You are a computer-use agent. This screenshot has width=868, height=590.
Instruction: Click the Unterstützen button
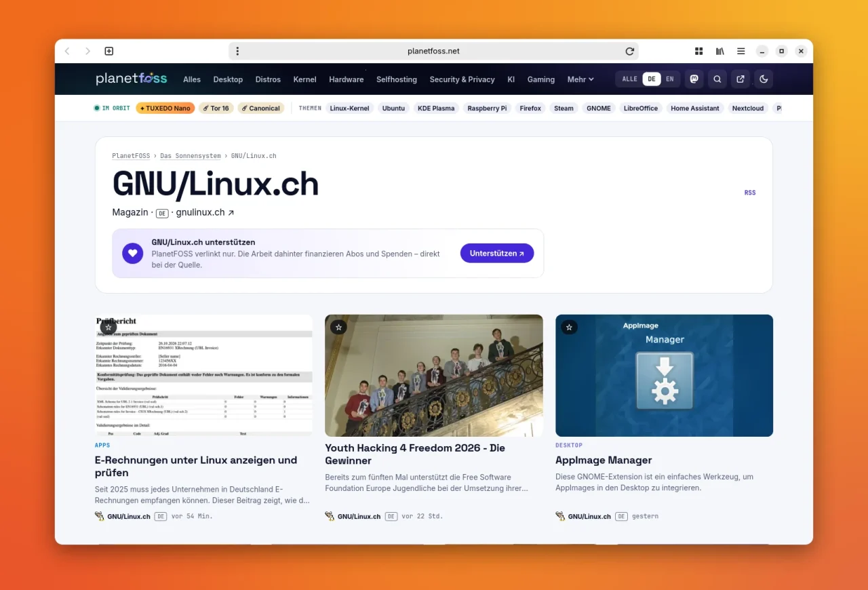pyautogui.click(x=497, y=253)
